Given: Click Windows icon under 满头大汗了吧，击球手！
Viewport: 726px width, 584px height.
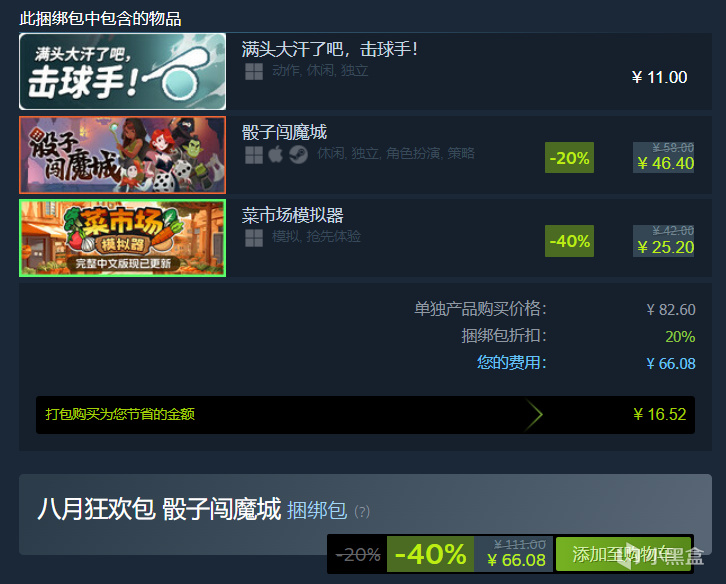Looking at the screenshot, I should click(254, 71).
